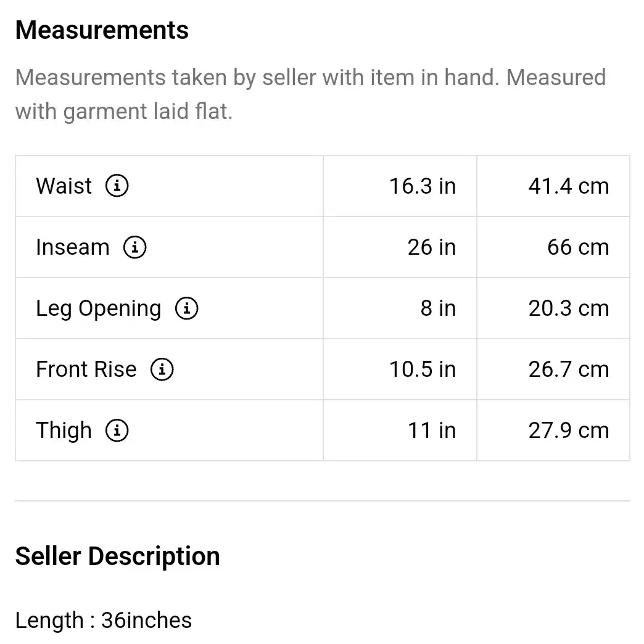Select the Waist row label
Screen dimensions: 644x644
pos(64,186)
